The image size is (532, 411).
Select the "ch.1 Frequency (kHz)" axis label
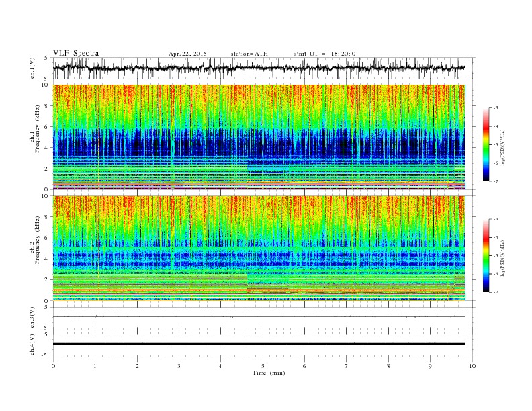[35, 129]
